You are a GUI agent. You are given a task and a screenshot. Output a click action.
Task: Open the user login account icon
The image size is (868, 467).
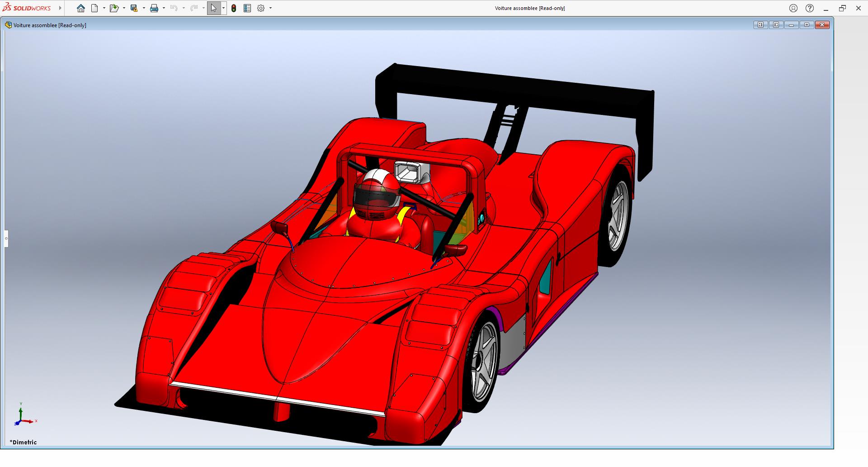pos(793,8)
